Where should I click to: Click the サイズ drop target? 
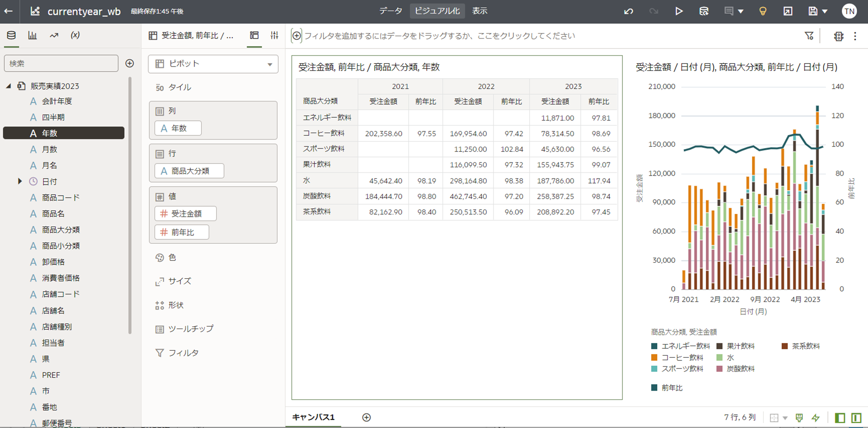click(213, 281)
